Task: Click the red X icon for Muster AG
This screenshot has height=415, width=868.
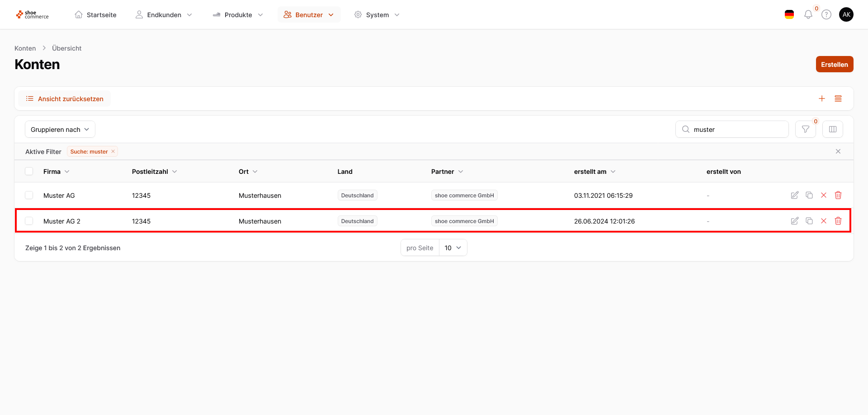Action: 823,195
